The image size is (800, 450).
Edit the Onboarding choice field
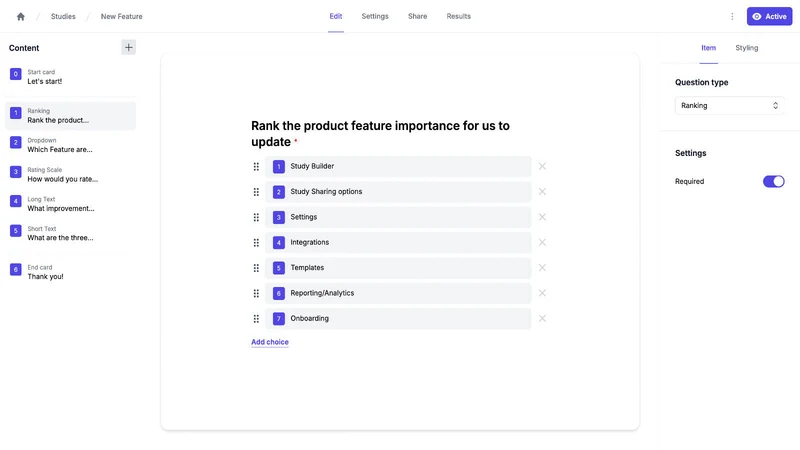[x=398, y=318]
